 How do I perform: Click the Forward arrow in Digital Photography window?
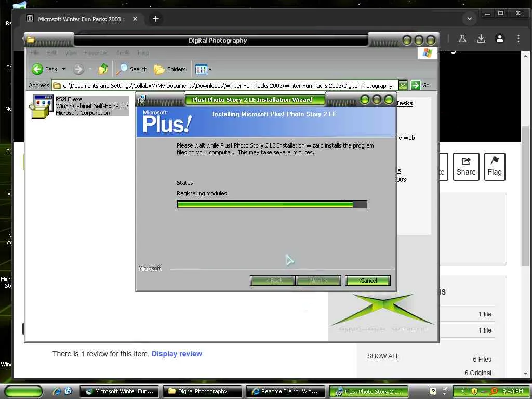(x=78, y=69)
